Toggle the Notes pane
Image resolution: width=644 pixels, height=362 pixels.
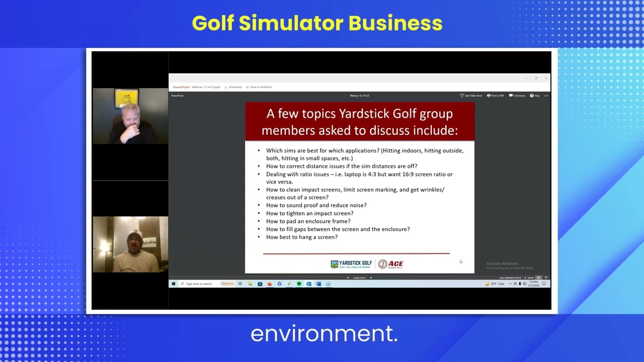click(530, 278)
